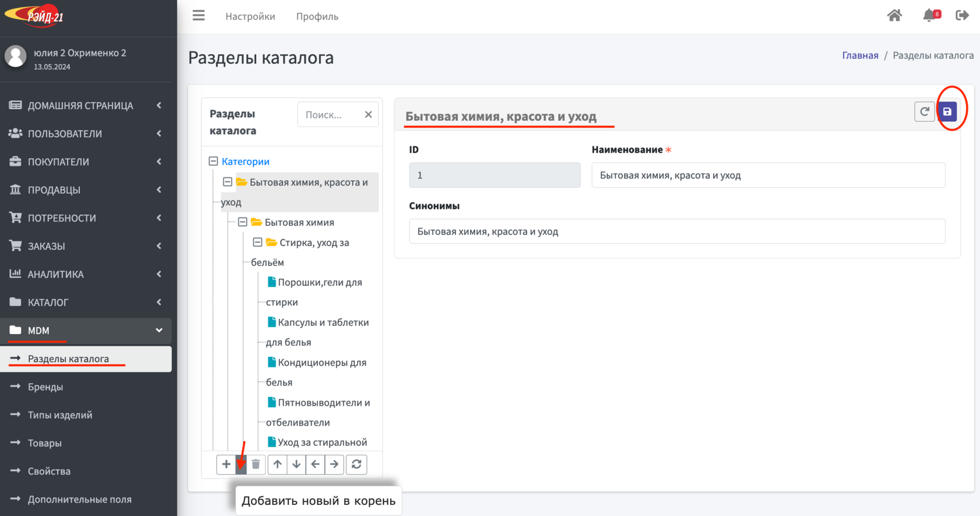Expand the Каталог menu chevron
Image resolution: width=980 pixels, height=516 pixels.
[159, 302]
